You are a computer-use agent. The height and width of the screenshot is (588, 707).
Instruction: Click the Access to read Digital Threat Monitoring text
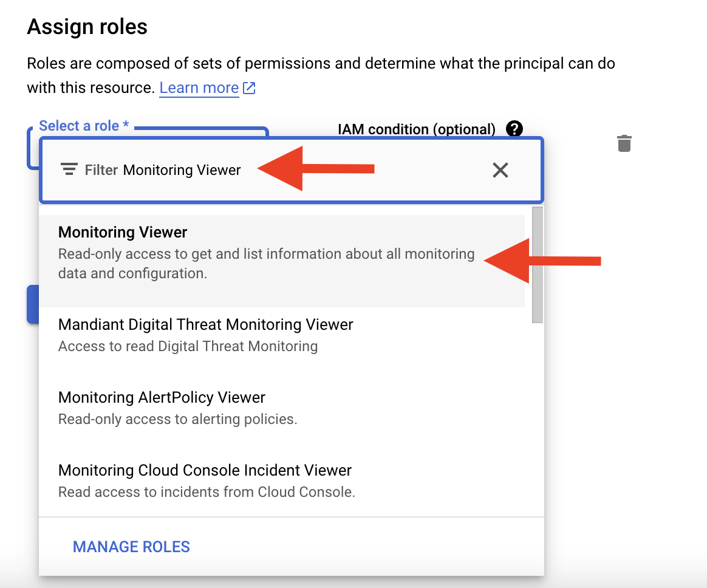coord(188,346)
